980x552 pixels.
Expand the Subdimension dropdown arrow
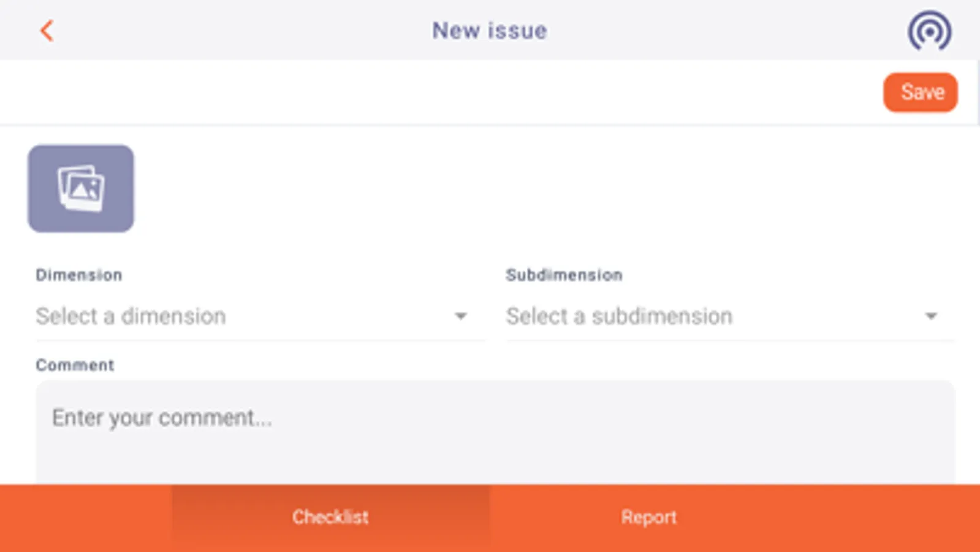point(931,316)
